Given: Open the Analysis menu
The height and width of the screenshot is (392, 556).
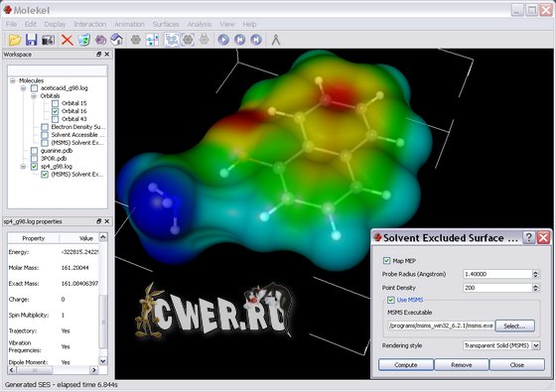Looking at the screenshot, I should coord(200,25).
